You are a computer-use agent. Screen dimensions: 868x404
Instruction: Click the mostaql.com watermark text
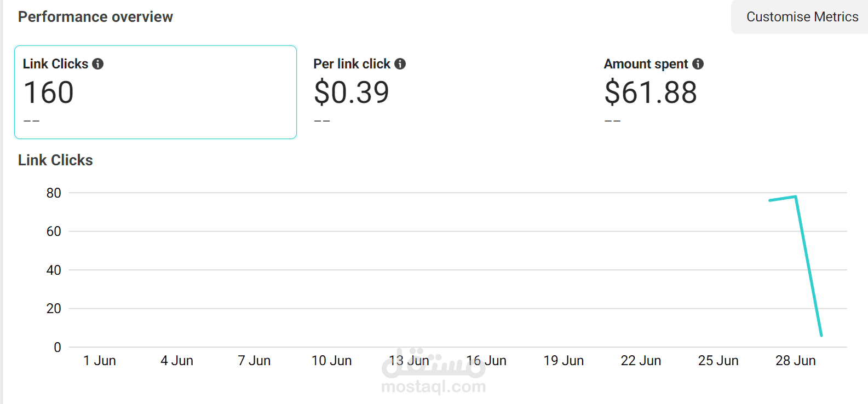coord(433,386)
